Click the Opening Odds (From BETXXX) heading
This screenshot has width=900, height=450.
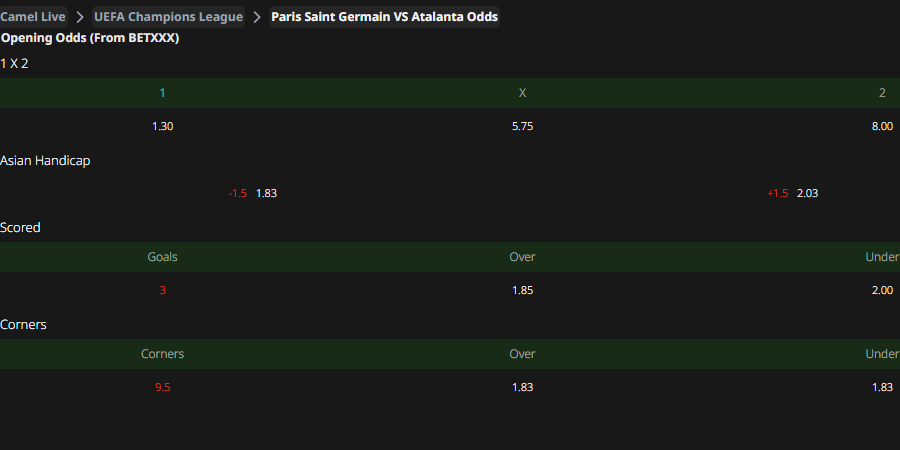click(x=90, y=38)
